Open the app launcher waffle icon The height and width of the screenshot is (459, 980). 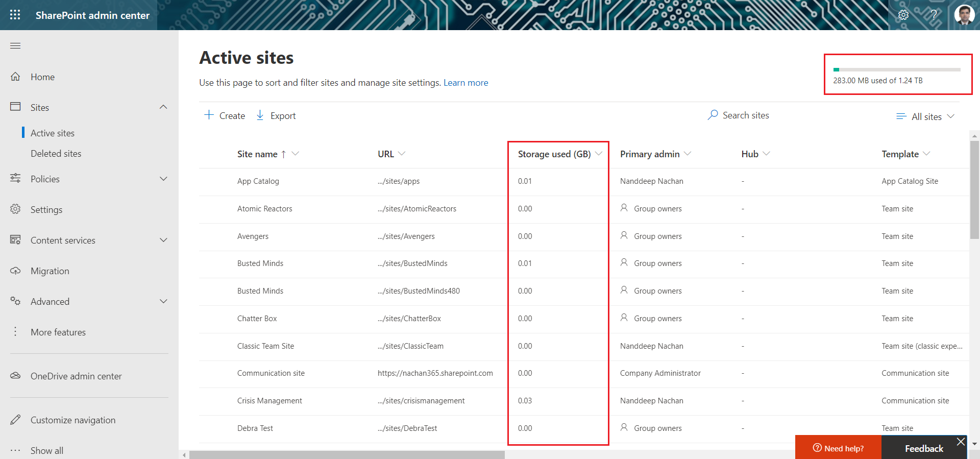click(x=15, y=15)
